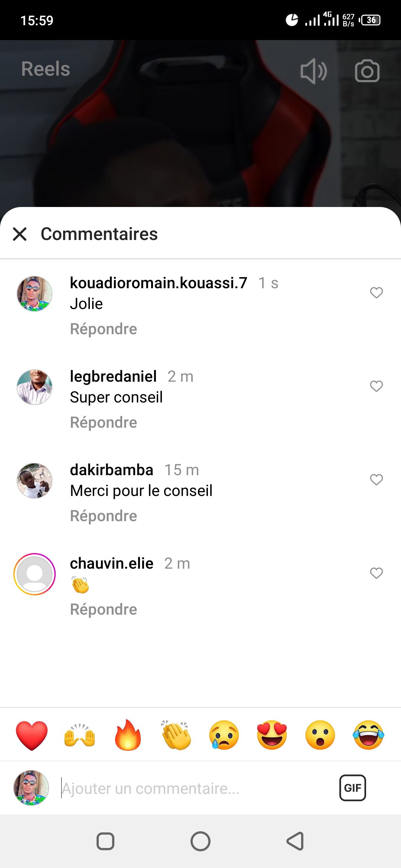The height and width of the screenshot is (868, 401).
Task: View chauvin.elie's story from avatar
Action: click(35, 574)
